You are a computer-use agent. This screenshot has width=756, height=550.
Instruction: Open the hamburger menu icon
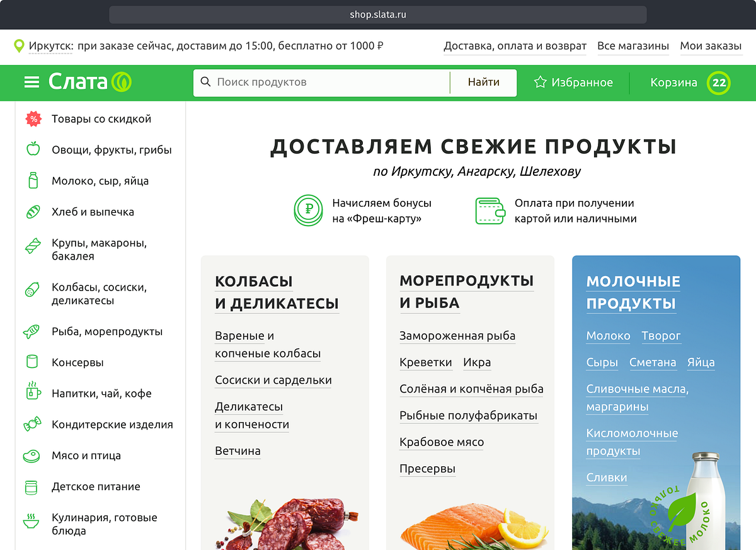(31, 82)
